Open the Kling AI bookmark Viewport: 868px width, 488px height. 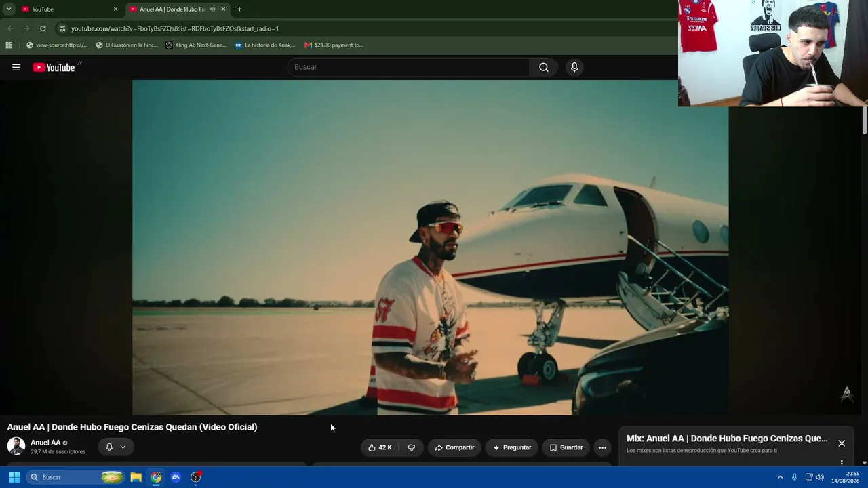point(196,45)
